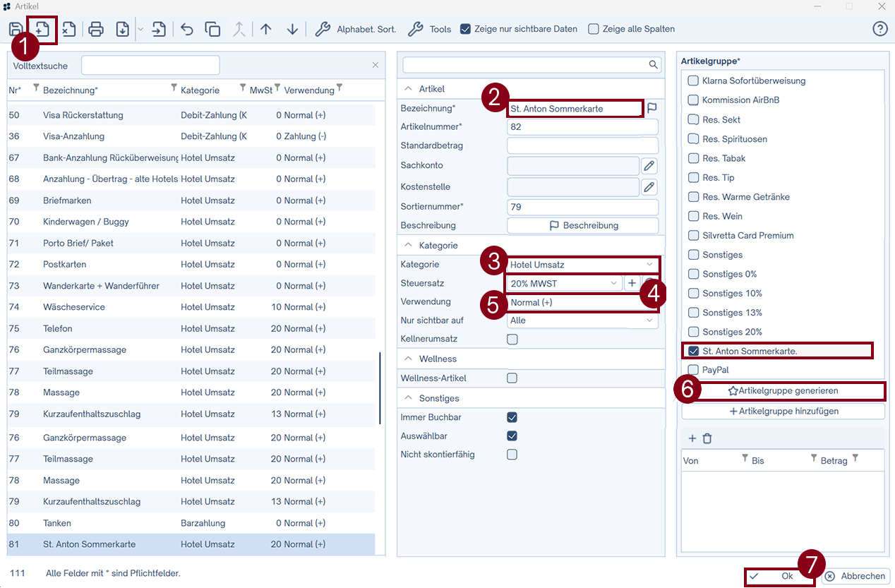Click the Volltextsuche input field
Image resolution: width=895 pixels, height=588 pixels.
point(150,66)
